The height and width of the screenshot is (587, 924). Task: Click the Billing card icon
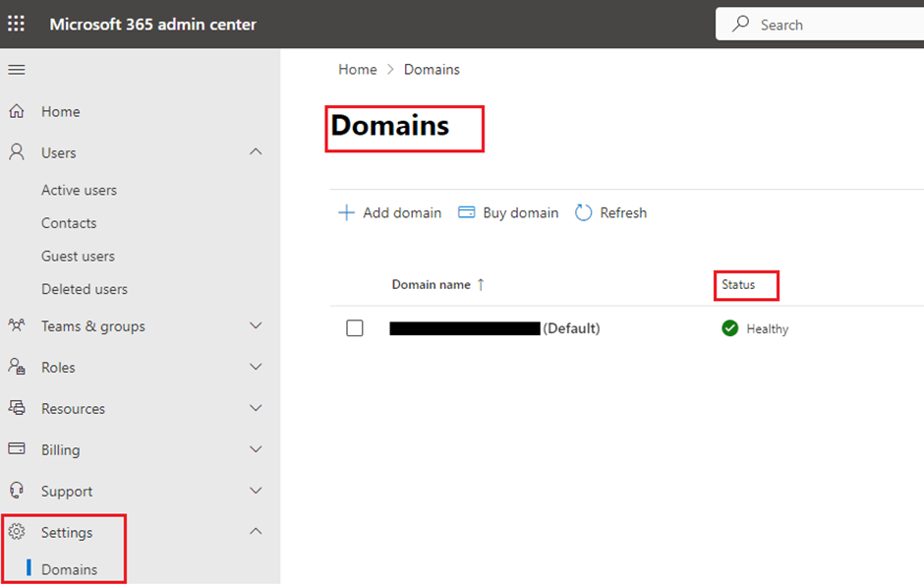coord(17,449)
